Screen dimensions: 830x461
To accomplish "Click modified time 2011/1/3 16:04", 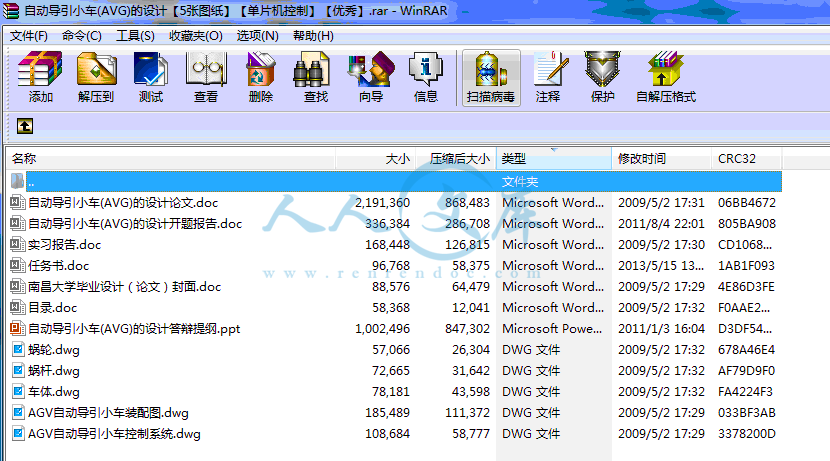I will pyautogui.click(x=661, y=329).
